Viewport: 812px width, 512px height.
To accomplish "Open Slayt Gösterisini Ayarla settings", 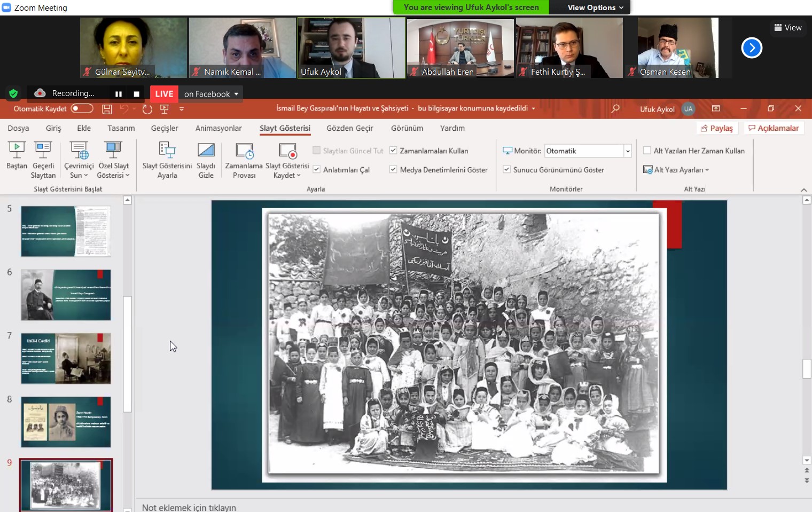I will tap(167, 151).
